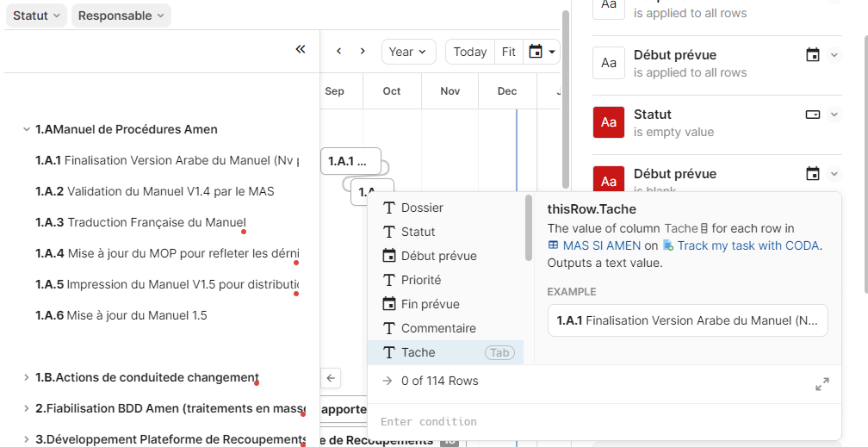Select task 1.A.4 Mise à jour du MOP
868x447 pixels.
(x=167, y=254)
